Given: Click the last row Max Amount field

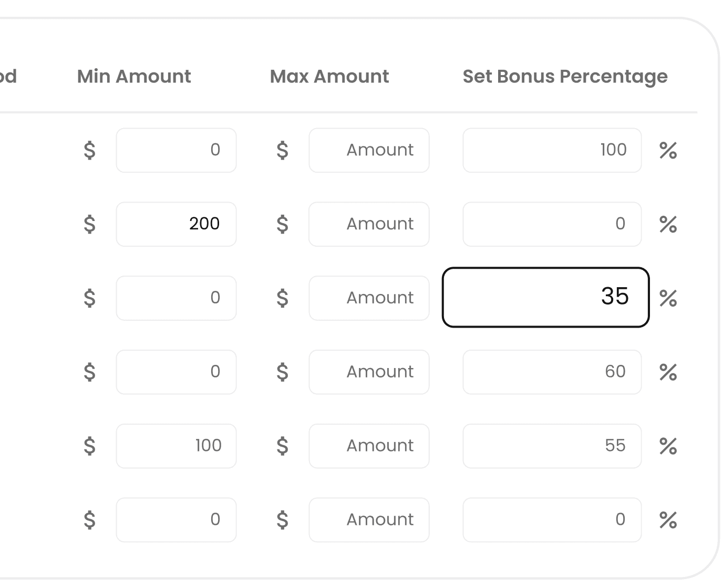Looking at the screenshot, I should click(x=369, y=520).
